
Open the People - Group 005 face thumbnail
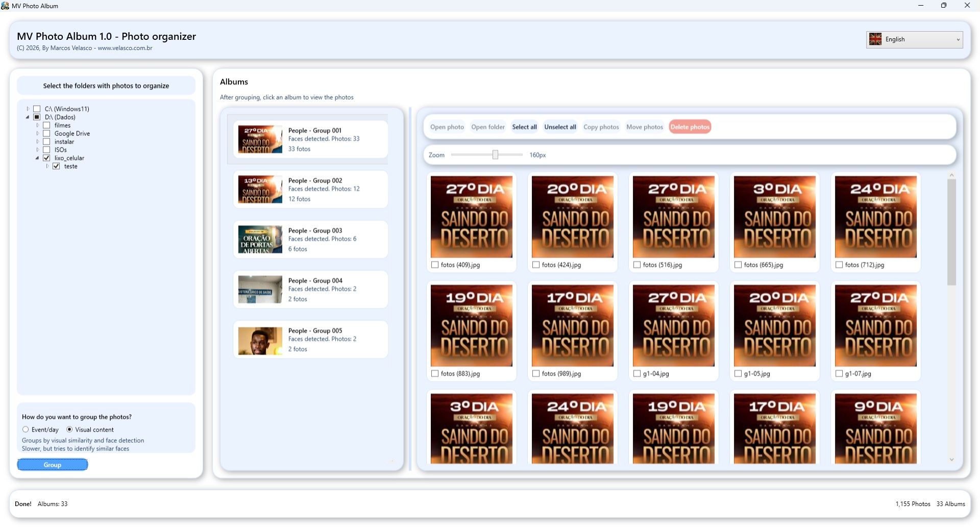coord(260,341)
